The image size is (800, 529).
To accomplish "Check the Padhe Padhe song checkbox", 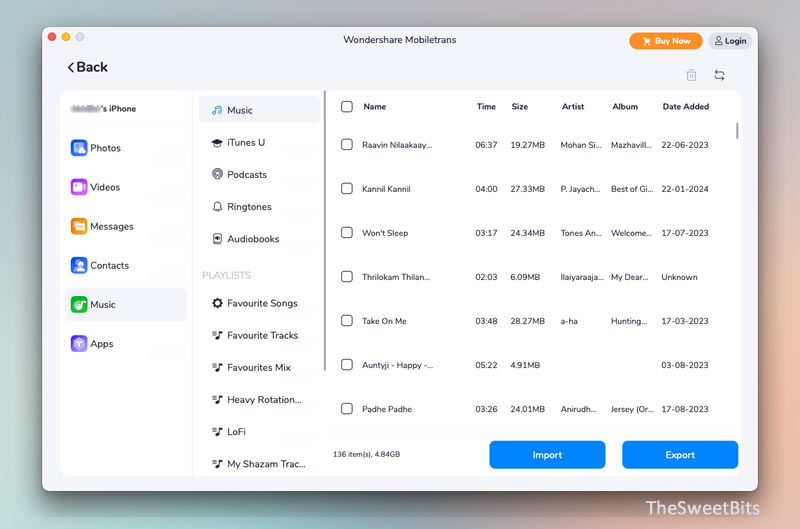I will pyautogui.click(x=347, y=409).
